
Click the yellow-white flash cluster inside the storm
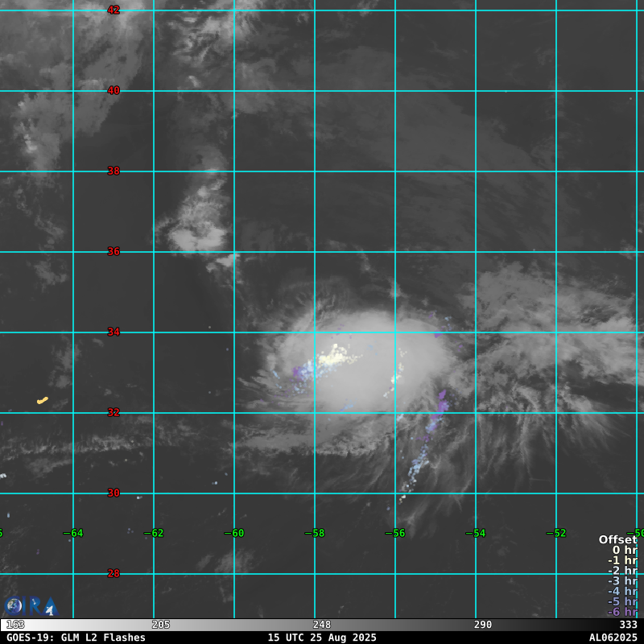[334, 356]
